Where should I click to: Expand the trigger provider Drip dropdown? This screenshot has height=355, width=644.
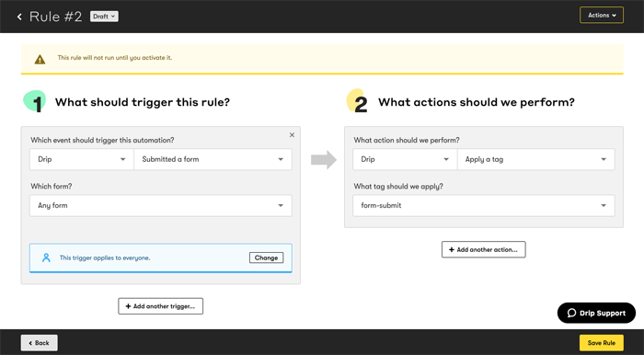pyautogui.click(x=82, y=159)
